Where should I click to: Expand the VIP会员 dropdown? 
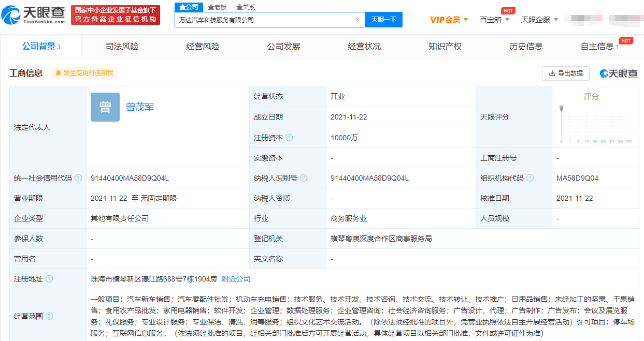pyautogui.click(x=449, y=20)
